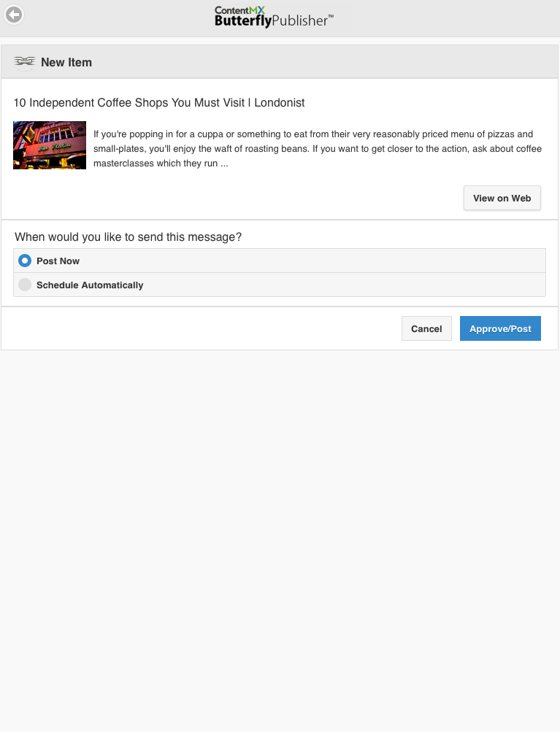Click the butterfly icon beside New Item
This screenshot has width=560, height=732.
click(25, 62)
